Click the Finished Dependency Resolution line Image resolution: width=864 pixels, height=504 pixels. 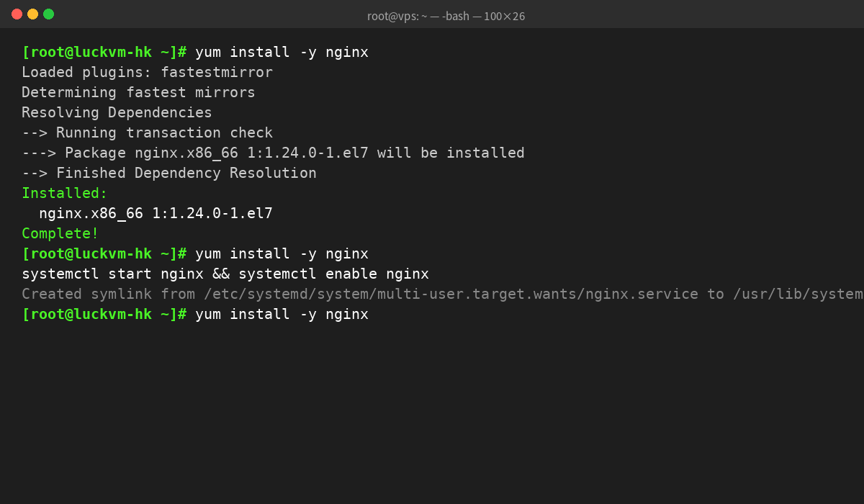tap(169, 174)
